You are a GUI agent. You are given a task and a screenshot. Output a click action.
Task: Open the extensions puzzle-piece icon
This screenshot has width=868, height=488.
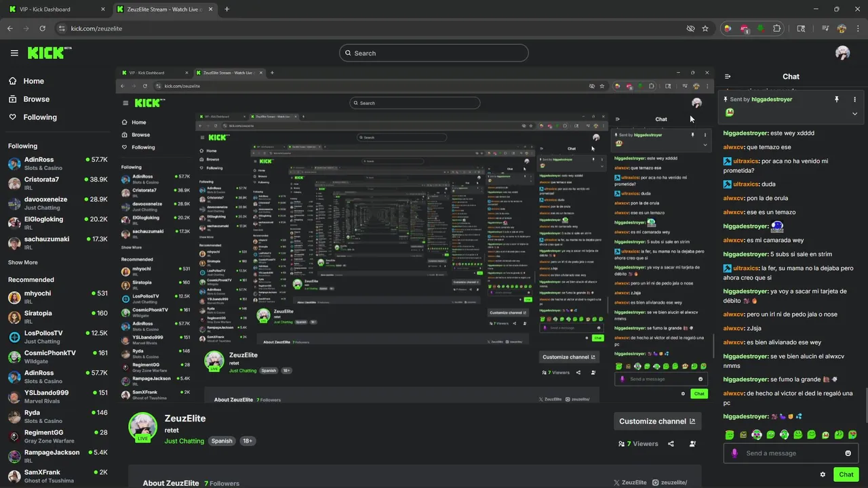(x=777, y=28)
